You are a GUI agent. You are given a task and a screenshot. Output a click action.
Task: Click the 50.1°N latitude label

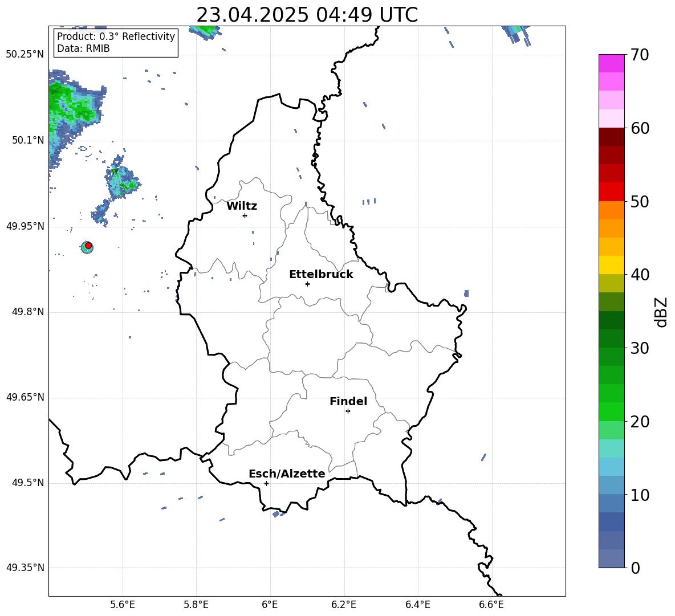click(x=28, y=141)
